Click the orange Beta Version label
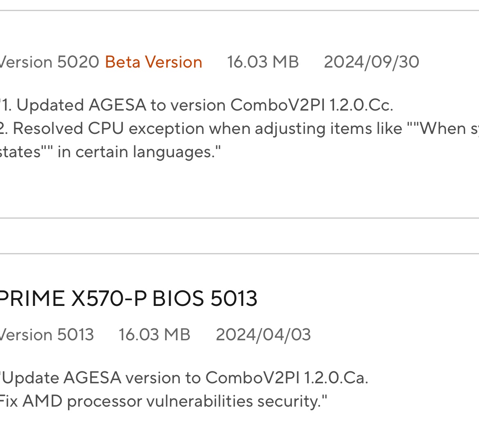Screen dimensions: 479x448 (x=154, y=62)
